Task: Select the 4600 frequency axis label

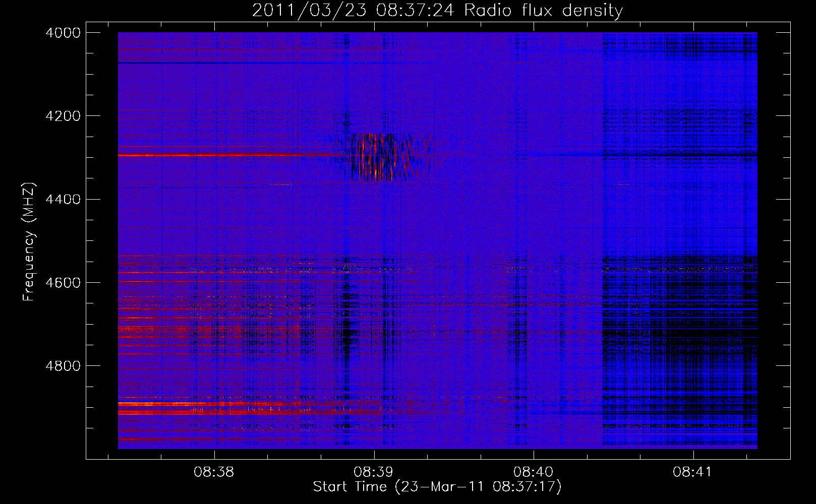Action: 63,283
